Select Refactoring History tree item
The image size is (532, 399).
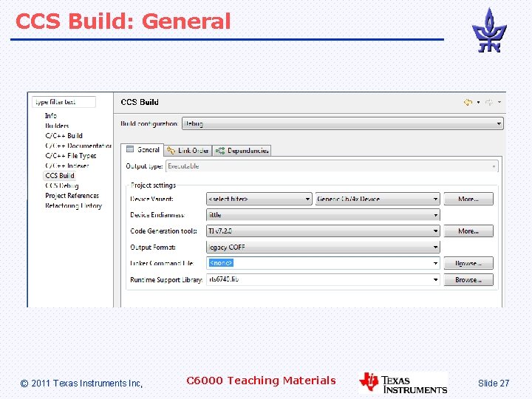tap(73, 205)
